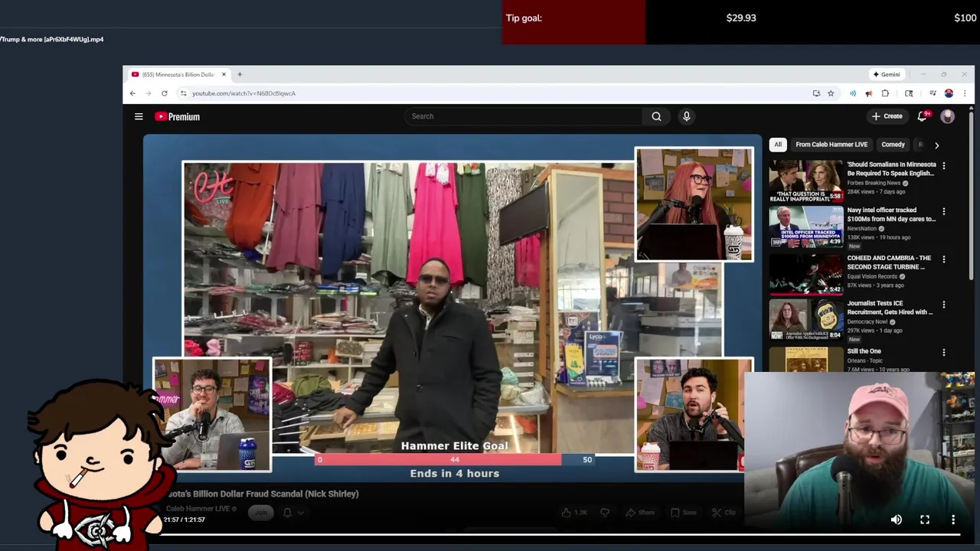Select From Caleb Hammer LIVE chip
The image size is (980, 551).
click(831, 145)
